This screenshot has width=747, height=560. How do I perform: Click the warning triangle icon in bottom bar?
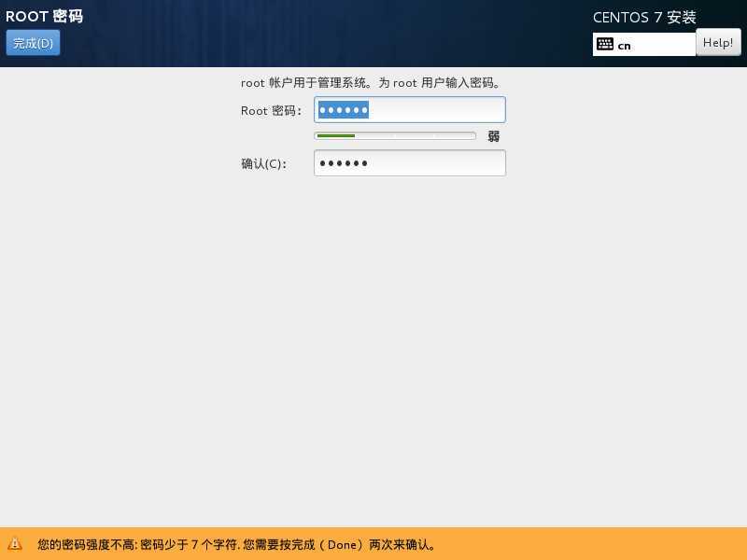click(x=15, y=544)
